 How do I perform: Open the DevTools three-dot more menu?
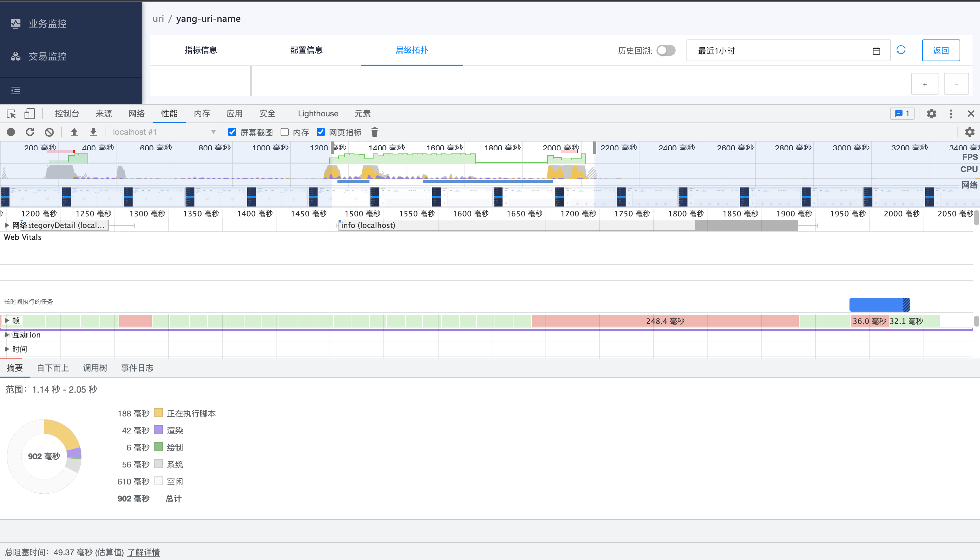pos(951,114)
